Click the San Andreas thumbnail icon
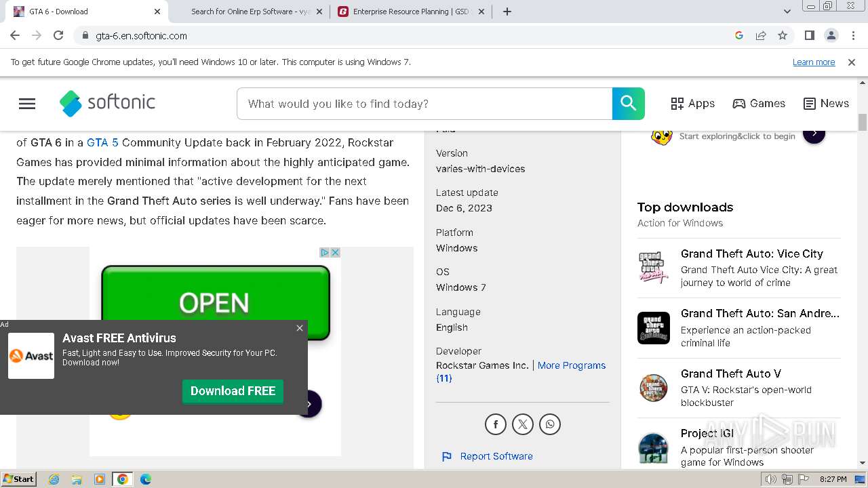 [x=654, y=328]
